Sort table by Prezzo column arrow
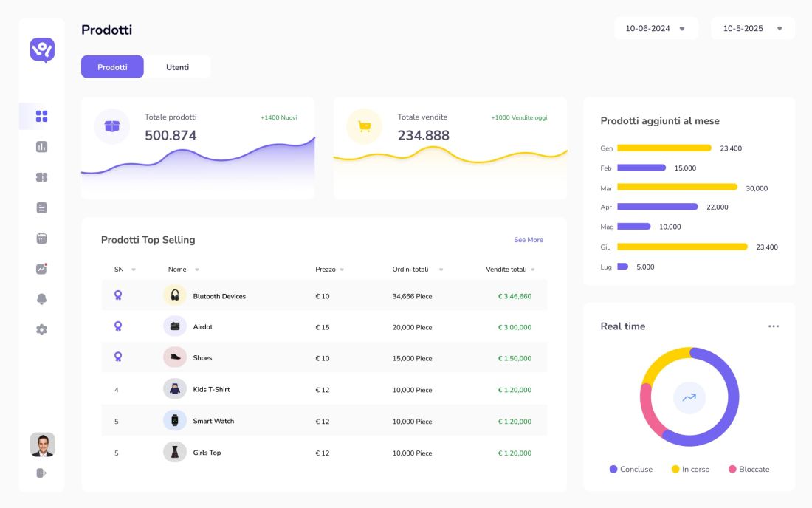This screenshot has height=508, width=812. coord(342,270)
